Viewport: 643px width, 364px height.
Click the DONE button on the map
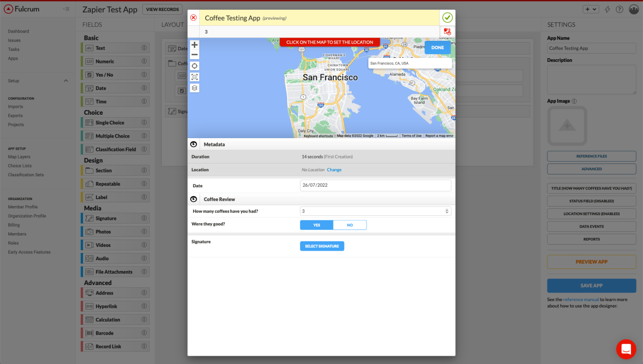(438, 48)
